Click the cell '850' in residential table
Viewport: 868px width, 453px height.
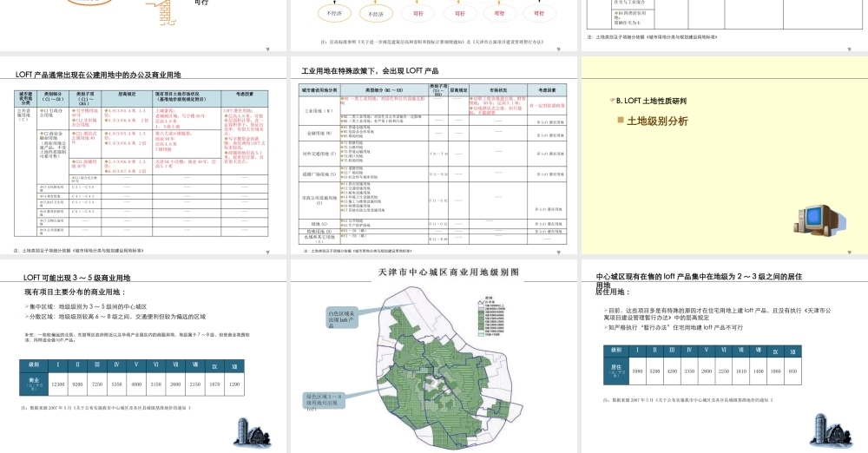tap(792, 371)
